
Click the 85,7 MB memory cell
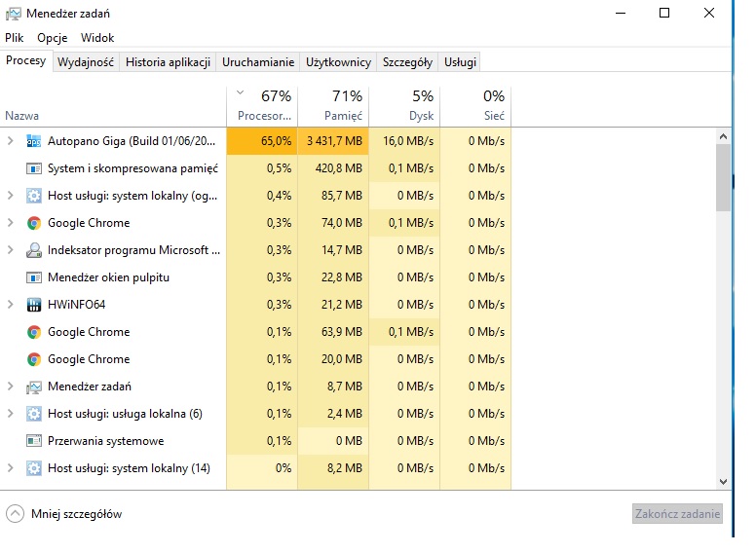[333, 196]
